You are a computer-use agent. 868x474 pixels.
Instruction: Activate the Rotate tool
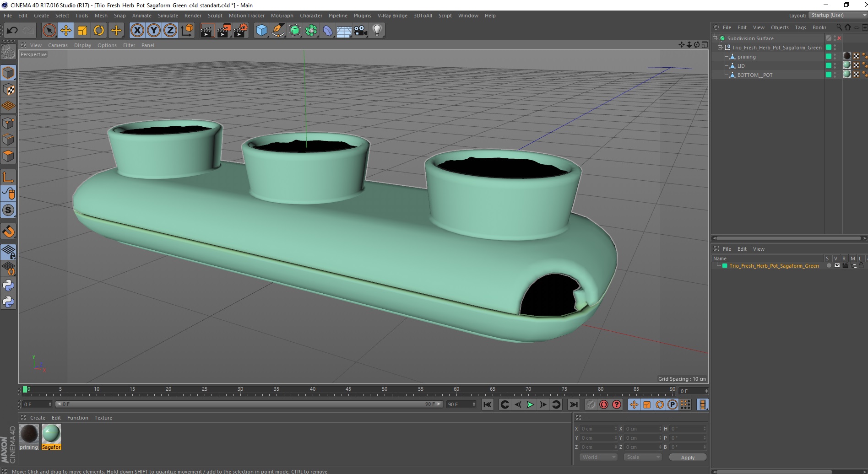click(99, 31)
